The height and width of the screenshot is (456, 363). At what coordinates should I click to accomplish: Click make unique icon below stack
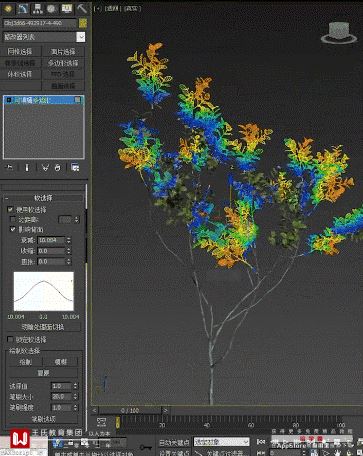45,167
